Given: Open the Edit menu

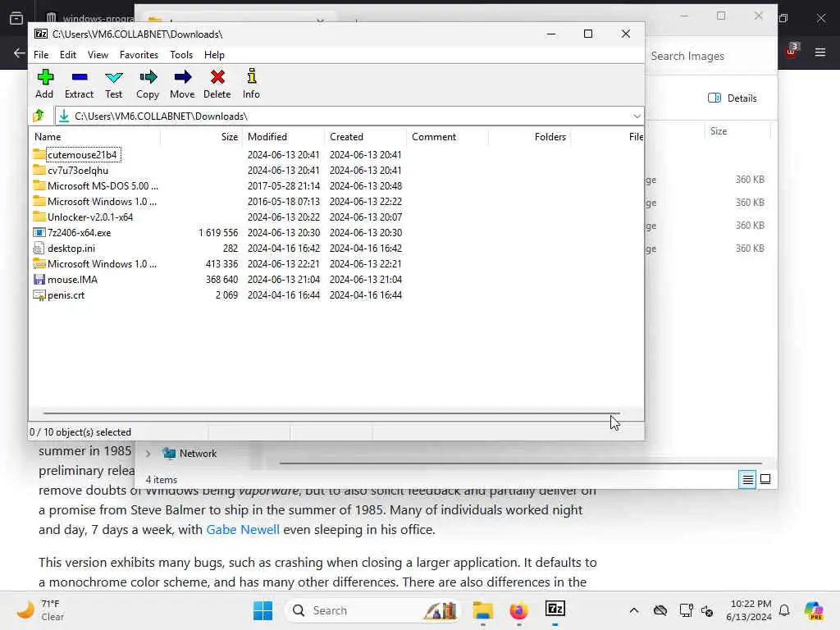Looking at the screenshot, I should click(67, 55).
